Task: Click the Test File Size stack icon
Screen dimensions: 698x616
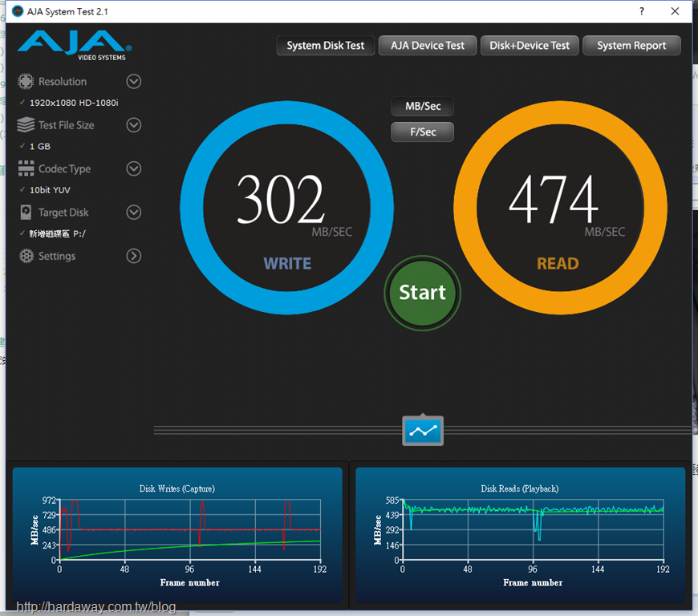Action: coord(26,125)
